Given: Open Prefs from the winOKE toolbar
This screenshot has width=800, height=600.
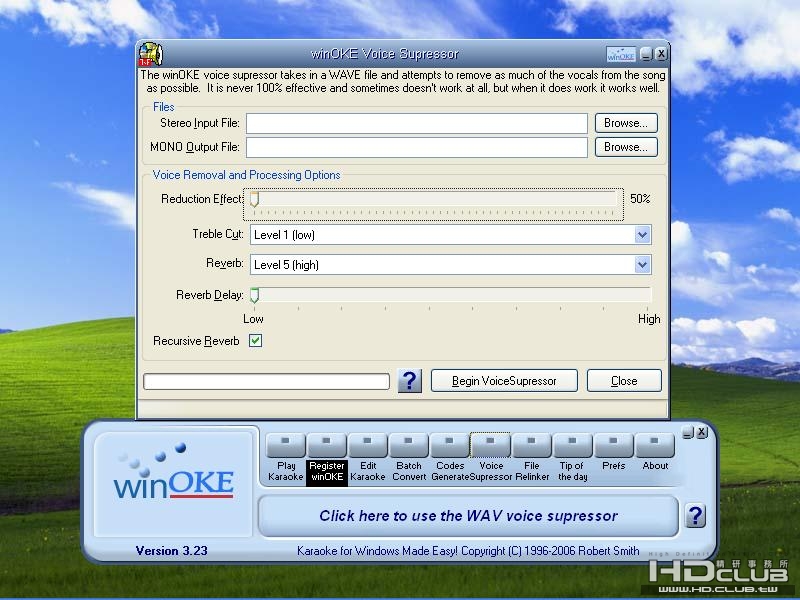Looking at the screenshot, I should tap(613, 445).
